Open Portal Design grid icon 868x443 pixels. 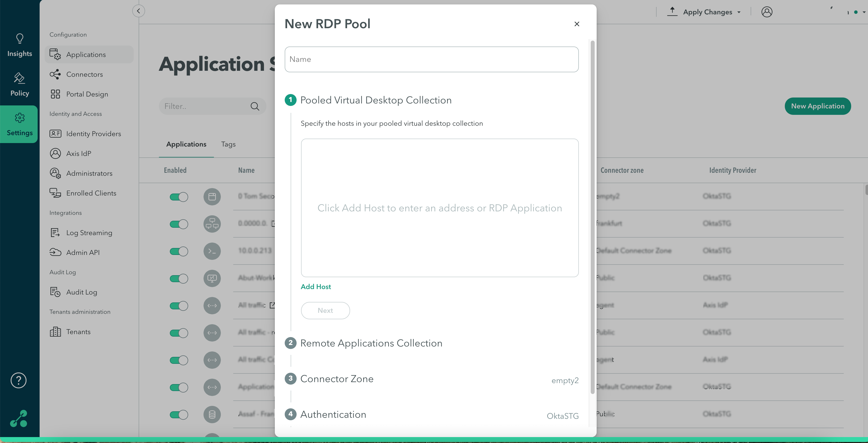pyautogui.click(x=55, y=94)
